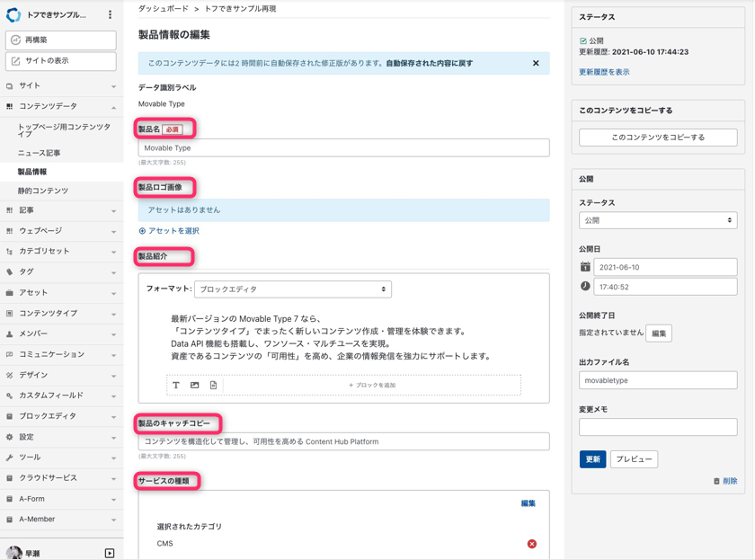Viewport: 755px width, 560px height.
Task: Dismiss the autosave notification banner
Action: click(x=536, y=63)
